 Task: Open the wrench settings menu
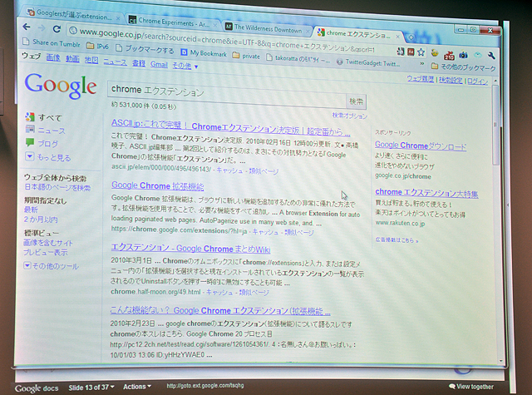[x=491, y=56]
